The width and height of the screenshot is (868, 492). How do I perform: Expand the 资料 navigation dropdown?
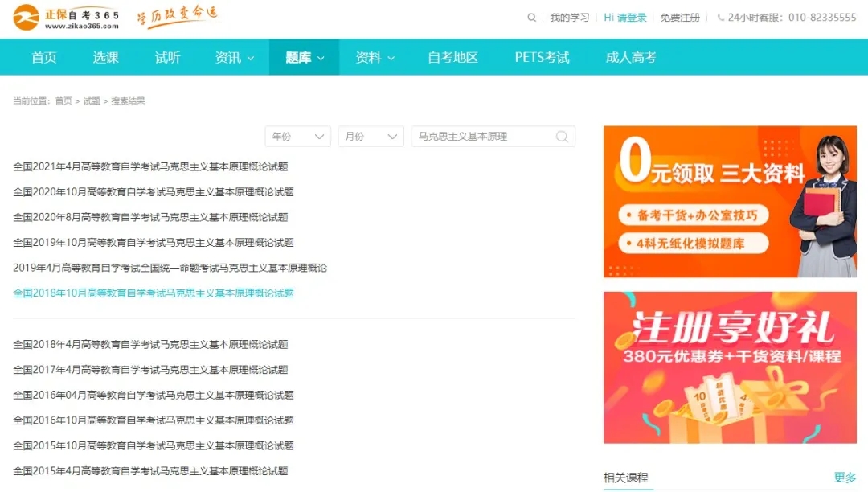point(374,56)
